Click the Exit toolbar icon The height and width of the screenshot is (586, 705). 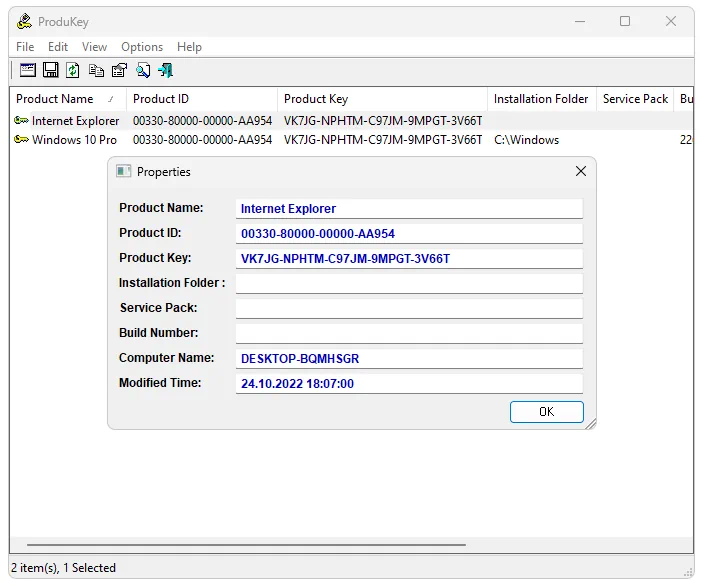coord(165,70)
